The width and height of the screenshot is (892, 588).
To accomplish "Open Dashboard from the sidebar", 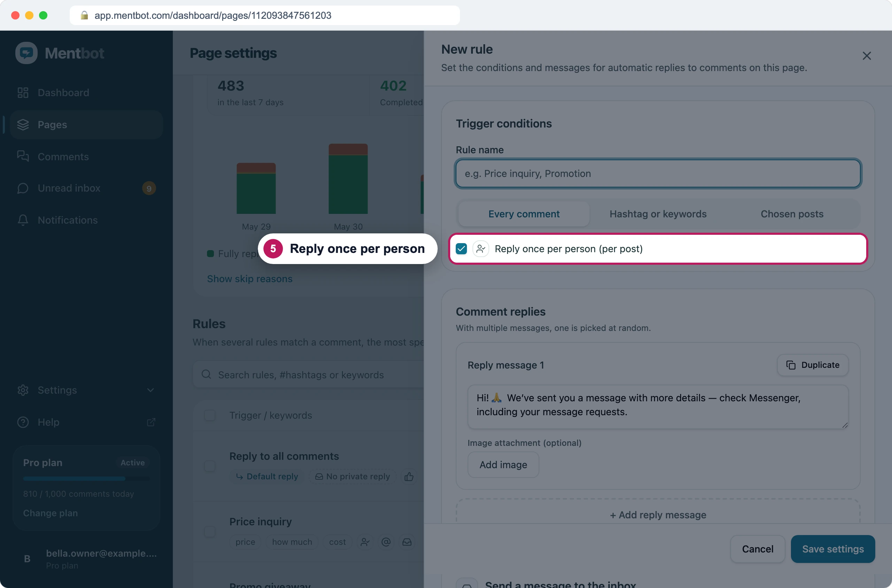I will (x=86, y=93).
